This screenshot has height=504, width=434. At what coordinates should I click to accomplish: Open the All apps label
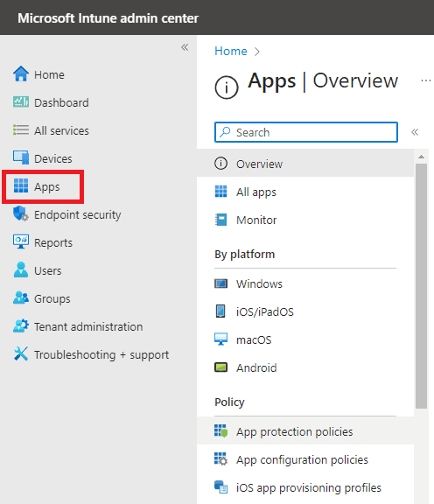tap(255, 192)
